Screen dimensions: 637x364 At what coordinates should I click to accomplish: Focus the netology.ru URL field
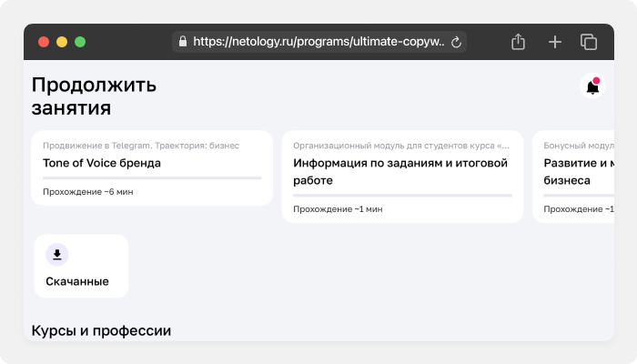click(x=318, y=42)
